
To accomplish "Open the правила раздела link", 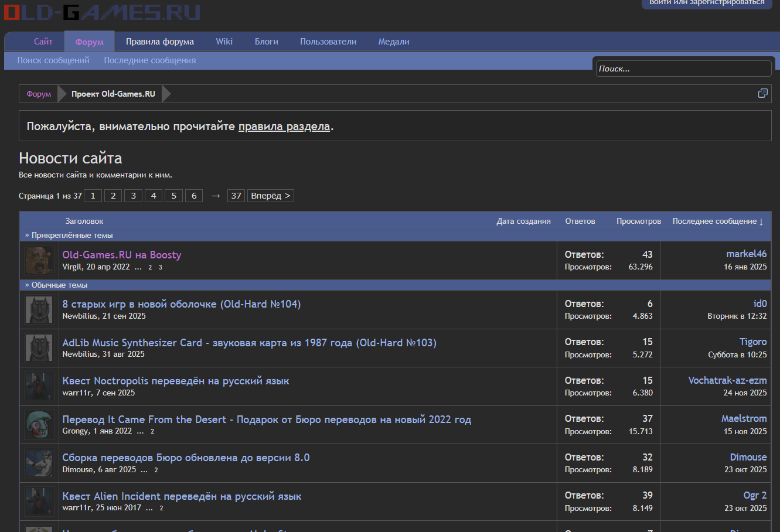I will [x=284, y=127].
